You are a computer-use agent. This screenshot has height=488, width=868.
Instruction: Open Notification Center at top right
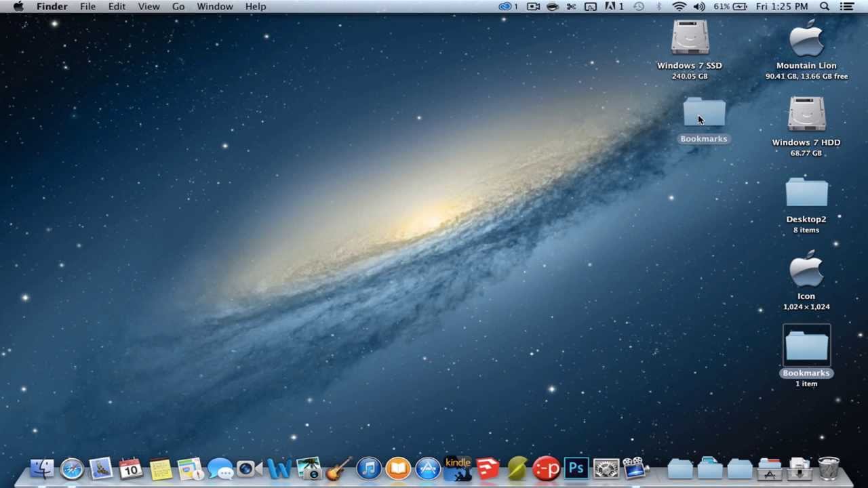click(847, 7)
